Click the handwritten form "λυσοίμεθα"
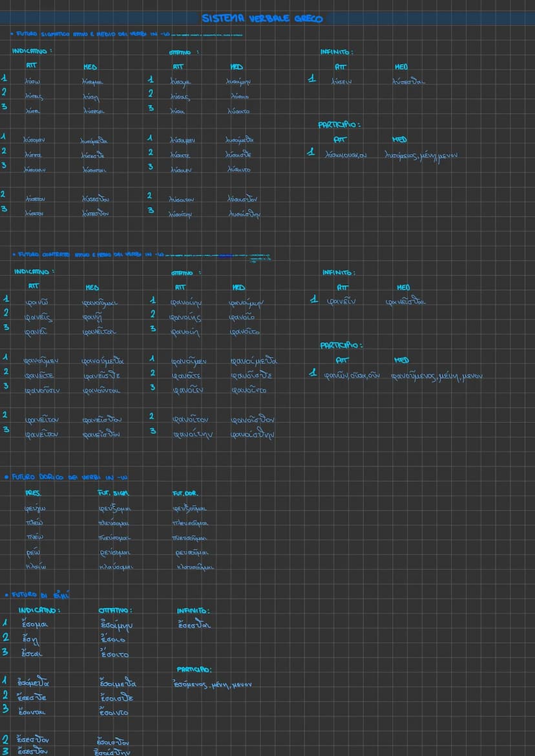535x756 pixels. (x=239, y=140)
